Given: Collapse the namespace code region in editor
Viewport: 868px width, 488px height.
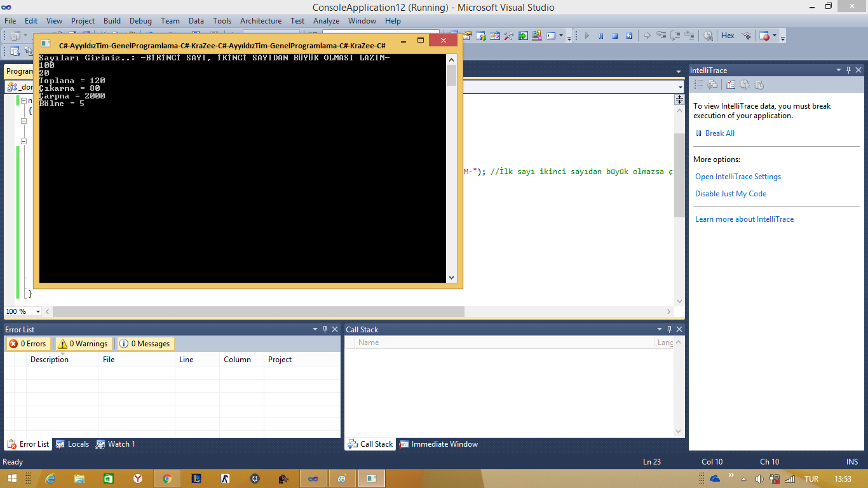Looking at the screenshot, I should click(24, 100).
